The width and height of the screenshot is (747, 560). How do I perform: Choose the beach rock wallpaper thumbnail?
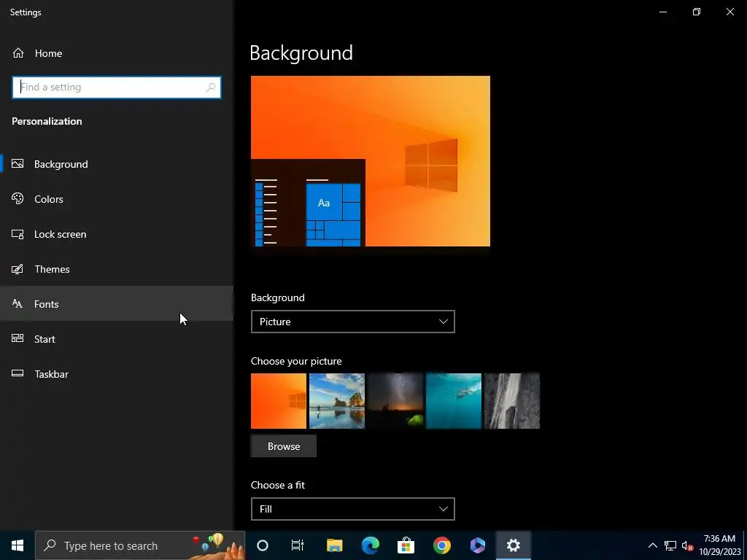[x=337, y=401]
